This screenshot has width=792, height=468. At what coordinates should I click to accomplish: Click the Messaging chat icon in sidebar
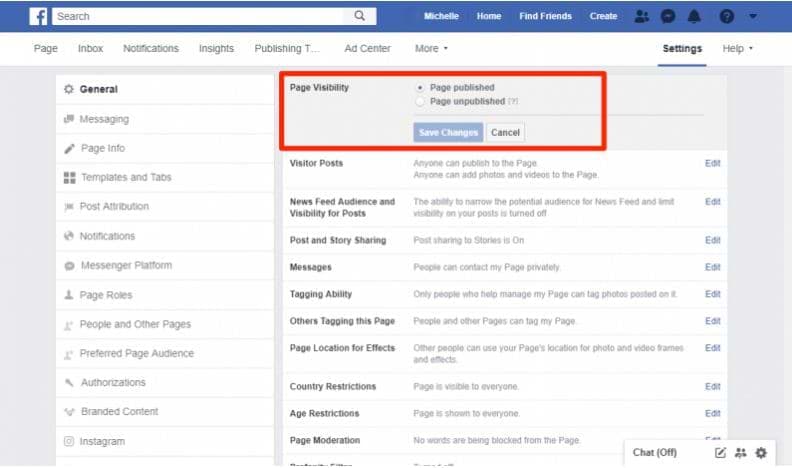(x=69, y=119)
